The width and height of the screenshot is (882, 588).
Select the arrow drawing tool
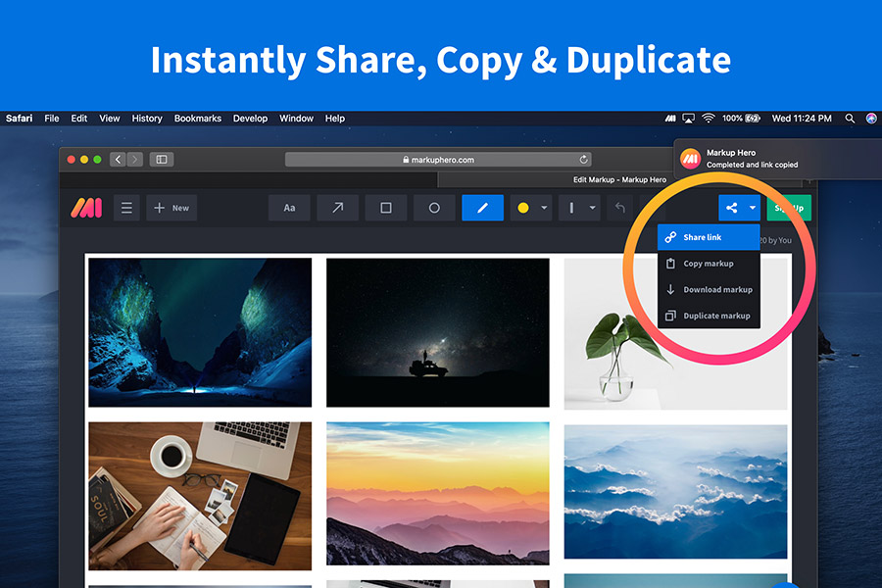coord(337,208)
